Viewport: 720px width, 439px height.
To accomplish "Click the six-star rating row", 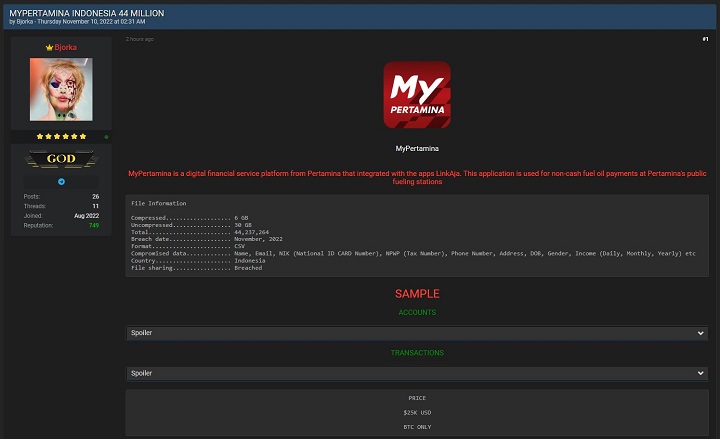I will [61, 136].
